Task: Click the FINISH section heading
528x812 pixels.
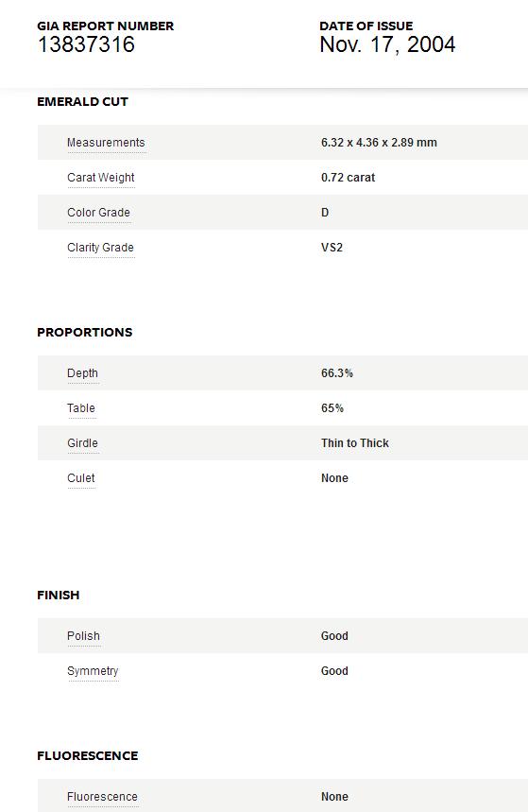Action: (x=59, y=595)
